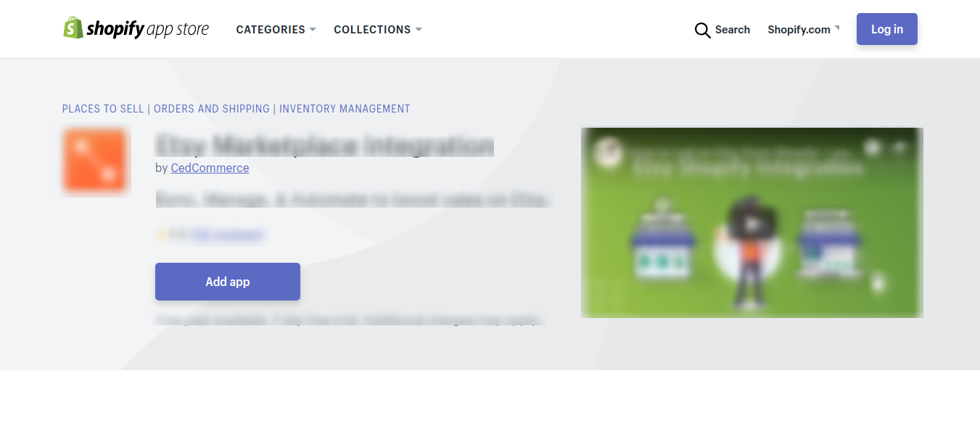980x429 pixels.
Task: Open the Shopify.com dropdown menu
Action: (x=803, y=30)
